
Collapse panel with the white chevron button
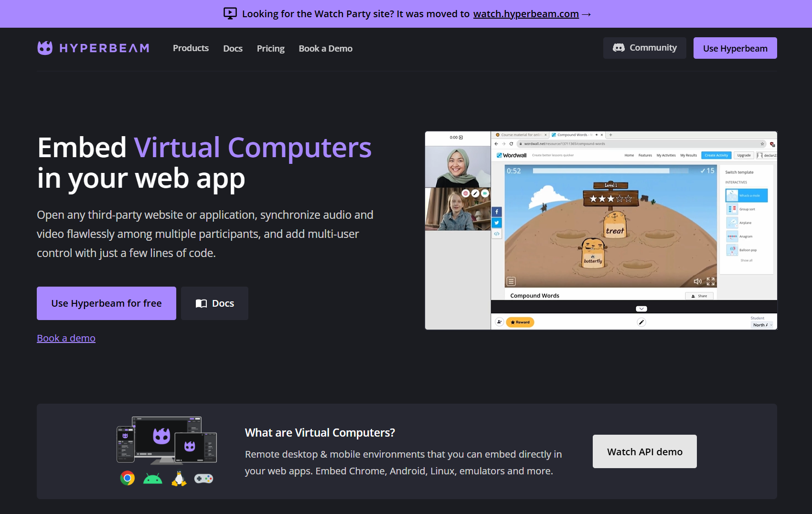[641, 309]
